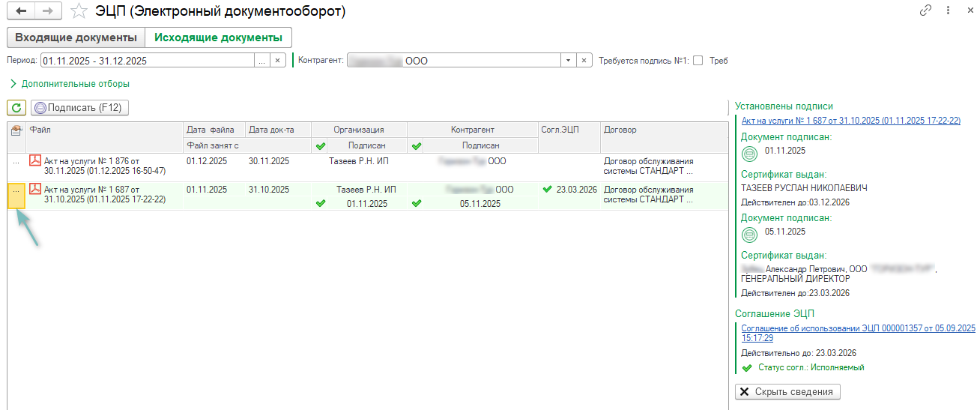
Task: Copy link to this form icon
Action: (x=926, y=11)
